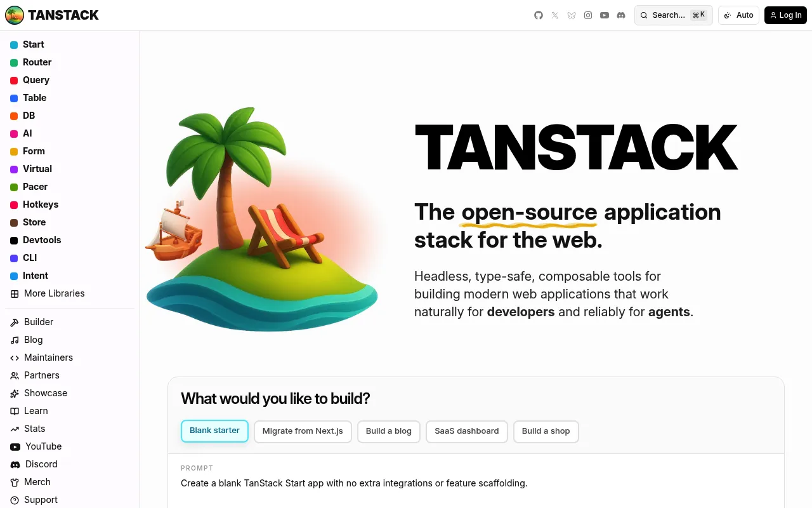This screenshot has height=508, width=812.
Task: Open the Devtools library link
Action: [70, 240]
